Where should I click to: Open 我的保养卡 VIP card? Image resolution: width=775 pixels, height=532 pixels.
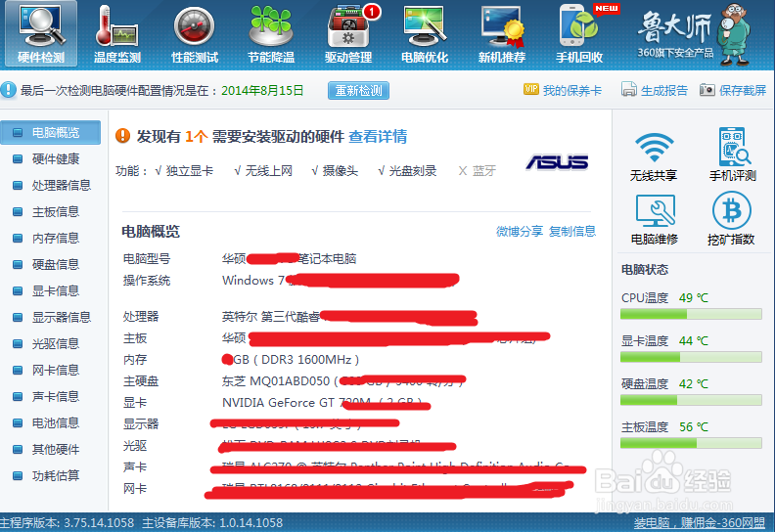563,90
